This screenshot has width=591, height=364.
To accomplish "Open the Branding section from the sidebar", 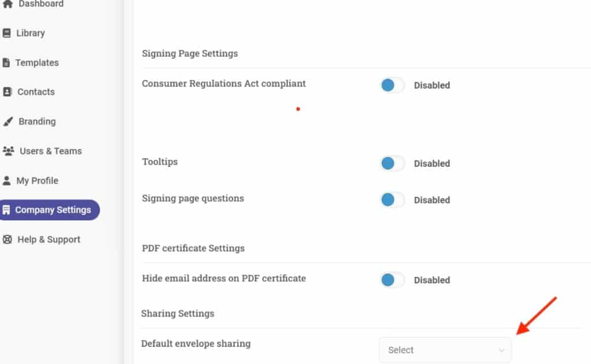I will (x=37, y=121).
